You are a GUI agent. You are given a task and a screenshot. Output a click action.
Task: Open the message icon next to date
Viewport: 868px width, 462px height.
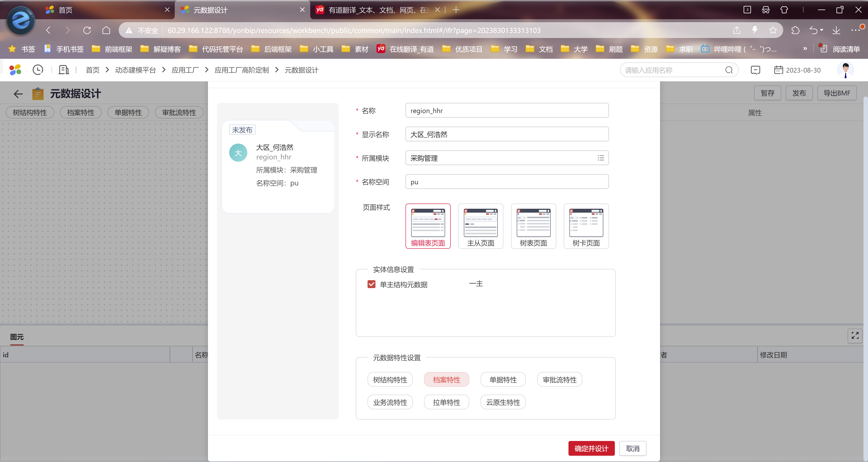pos(755,70)
